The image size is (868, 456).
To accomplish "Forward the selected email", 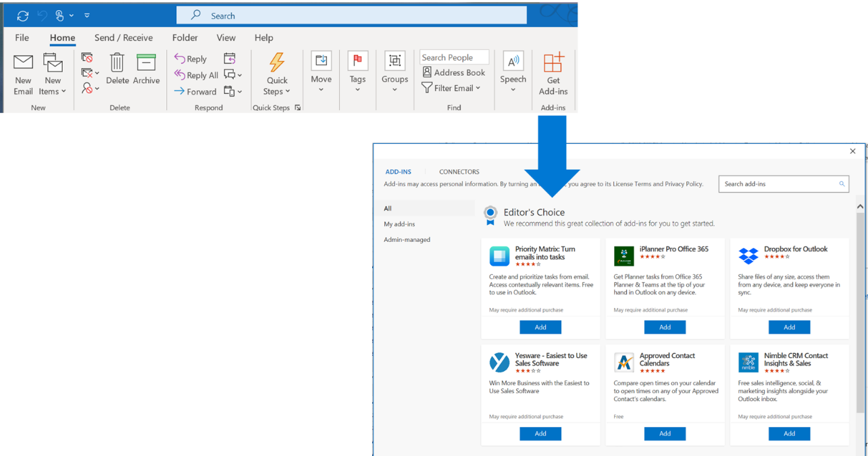I will tap(195, 91).
